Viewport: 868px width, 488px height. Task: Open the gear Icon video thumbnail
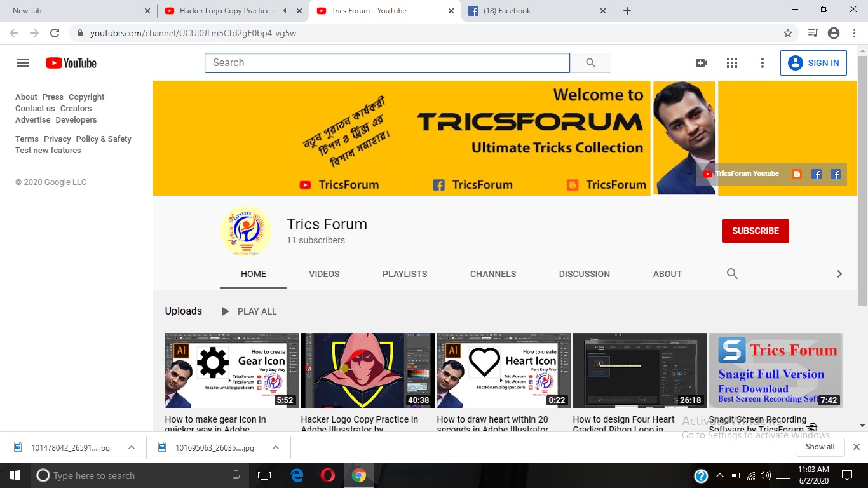pos(232,370)
